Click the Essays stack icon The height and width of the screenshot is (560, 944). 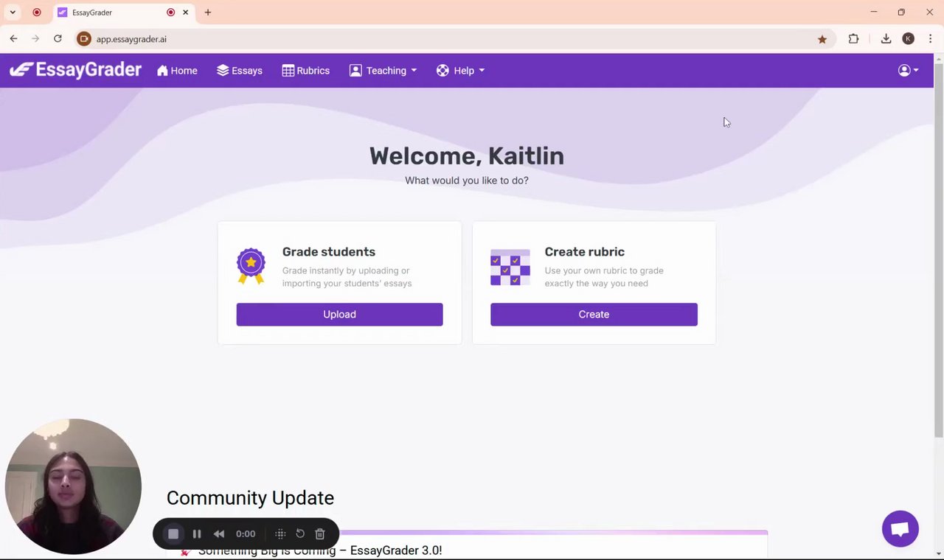[x=223, y=71]
